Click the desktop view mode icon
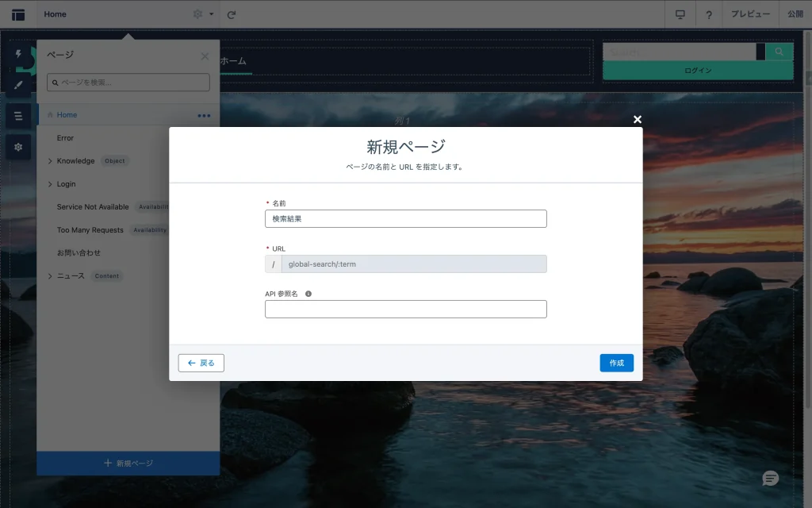 tap(680, 14)
